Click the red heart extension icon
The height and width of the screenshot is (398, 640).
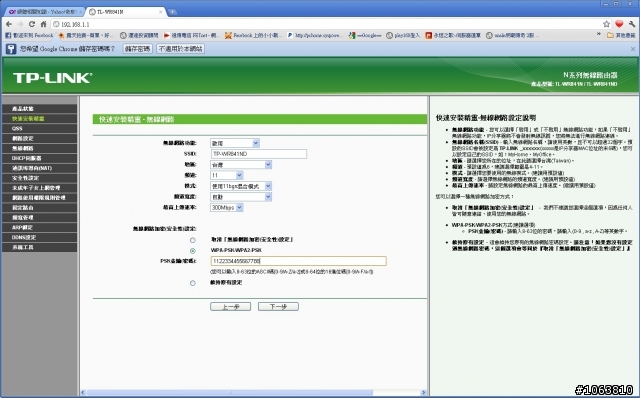pos(619,24)
